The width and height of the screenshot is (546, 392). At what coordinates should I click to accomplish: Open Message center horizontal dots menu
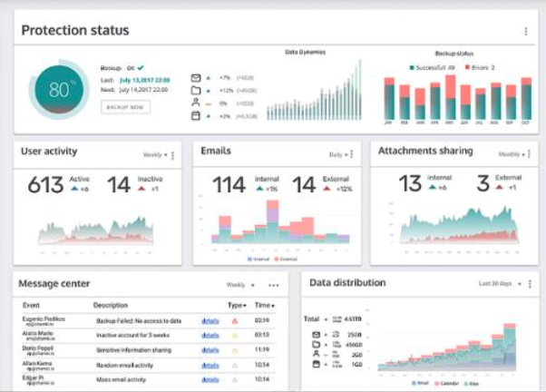274,285
